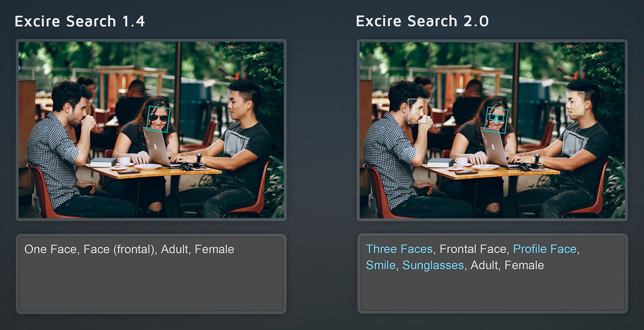Click the Excire Search 1.4 heading
644x330 pixels.
[80, 21]
